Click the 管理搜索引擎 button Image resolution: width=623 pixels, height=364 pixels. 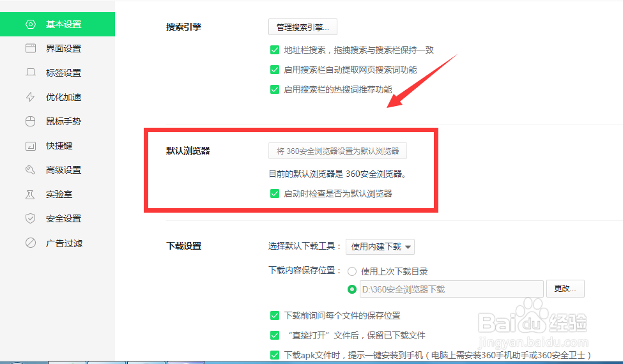tap(303, 27)
